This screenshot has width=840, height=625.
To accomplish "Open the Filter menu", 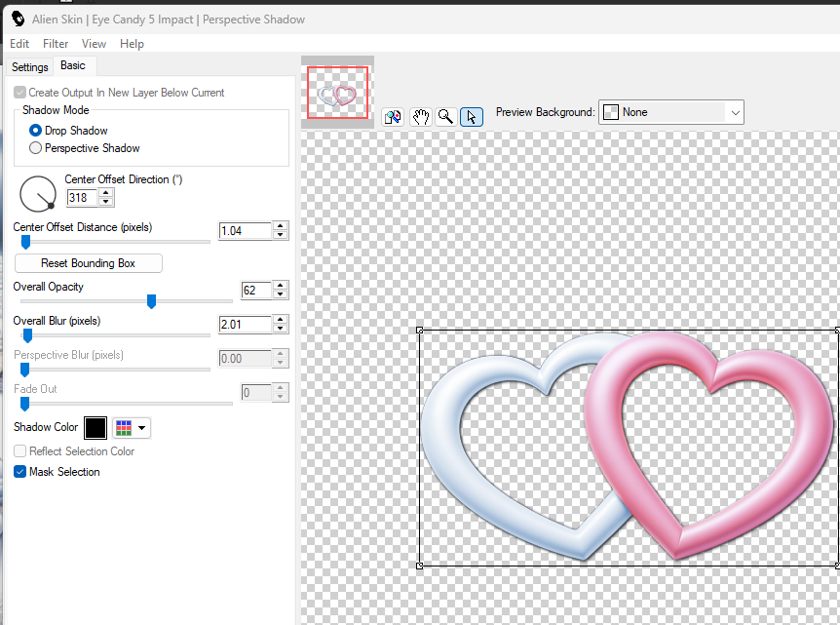I will pos(56,44).
